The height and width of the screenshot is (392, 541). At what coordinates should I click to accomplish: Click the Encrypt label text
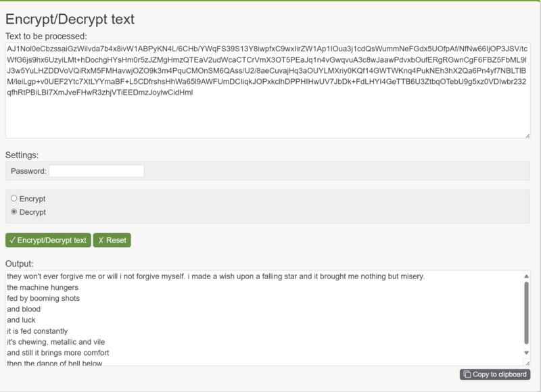pos(32,199)
